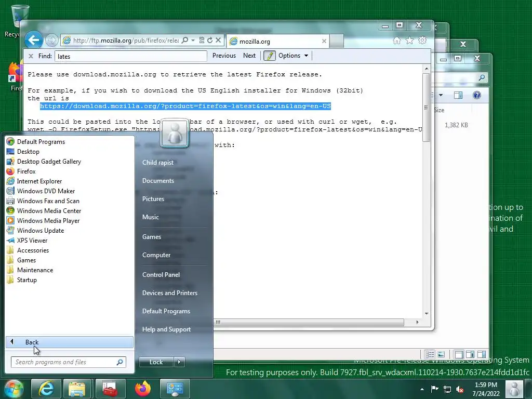Screen dimensions: 532x399
Task: Open Documents from Start menu right pane
Action: pyautogui.click(x=158, y=180)
